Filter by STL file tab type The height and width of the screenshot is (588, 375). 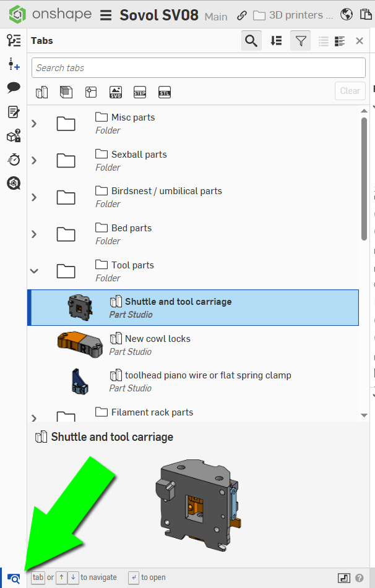(164, 92)
